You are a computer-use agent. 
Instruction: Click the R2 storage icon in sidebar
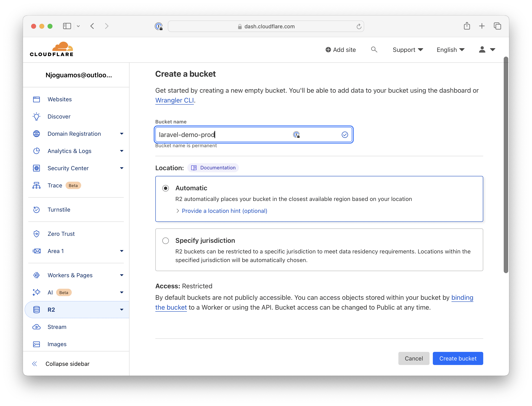(x=37, y=309)
